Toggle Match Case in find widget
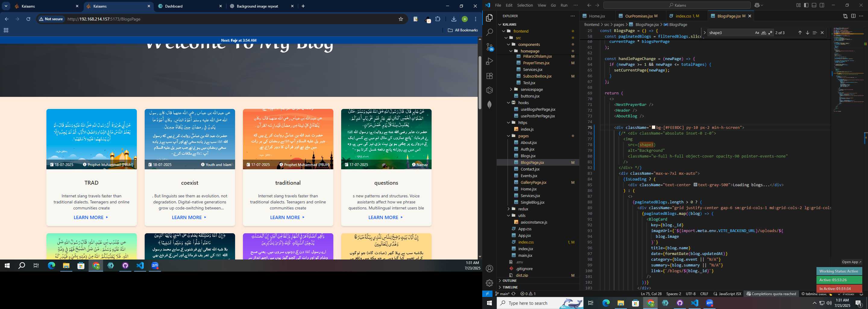Viewport: 868px width, 309px height. click(757, 33)
